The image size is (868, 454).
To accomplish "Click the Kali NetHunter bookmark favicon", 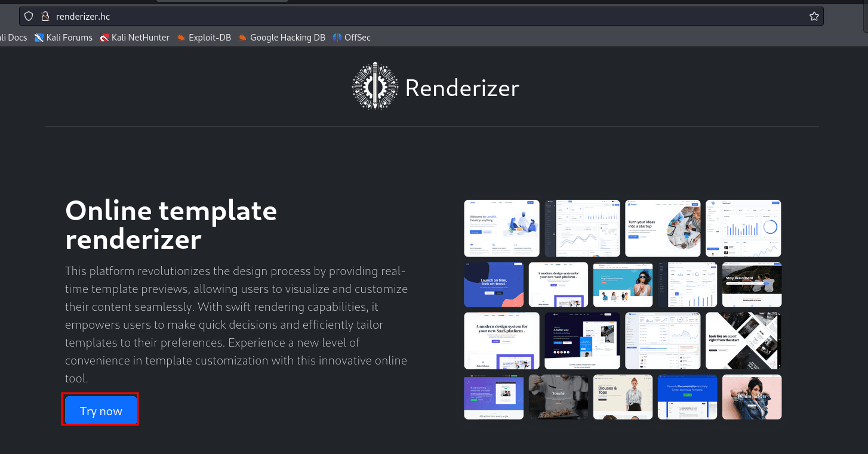I will pyautogui.click(x=104, y=38).
